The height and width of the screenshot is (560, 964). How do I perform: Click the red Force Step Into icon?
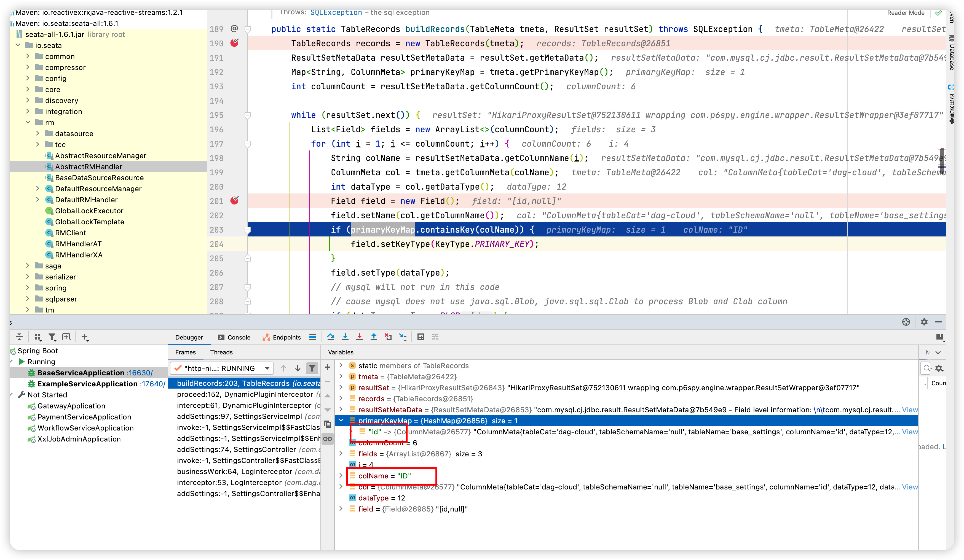coord(359,337)
